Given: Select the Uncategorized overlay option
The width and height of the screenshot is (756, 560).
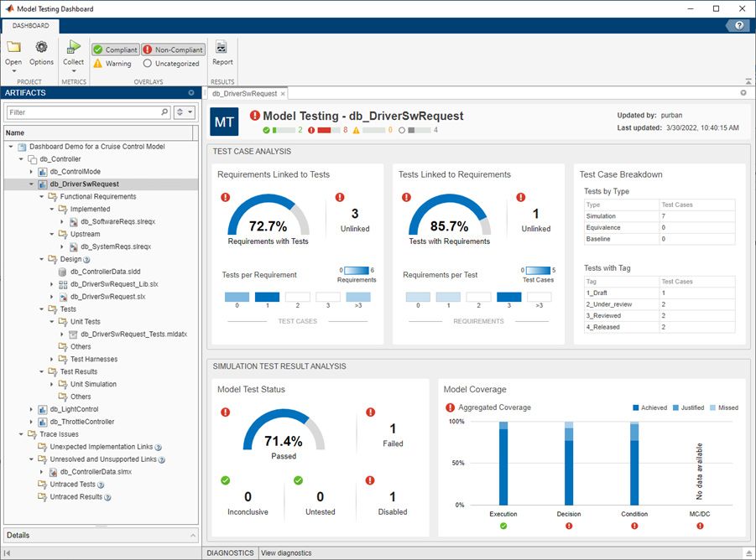Looking at the screenshot, I should [173, 63].
